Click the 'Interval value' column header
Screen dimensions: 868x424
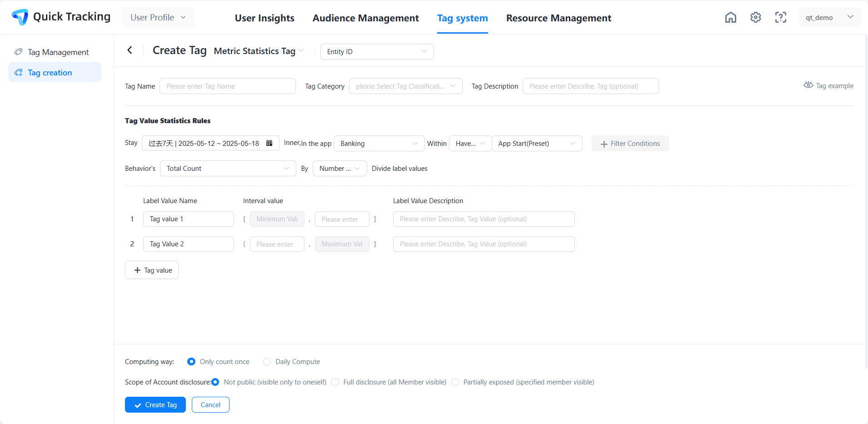263,201
